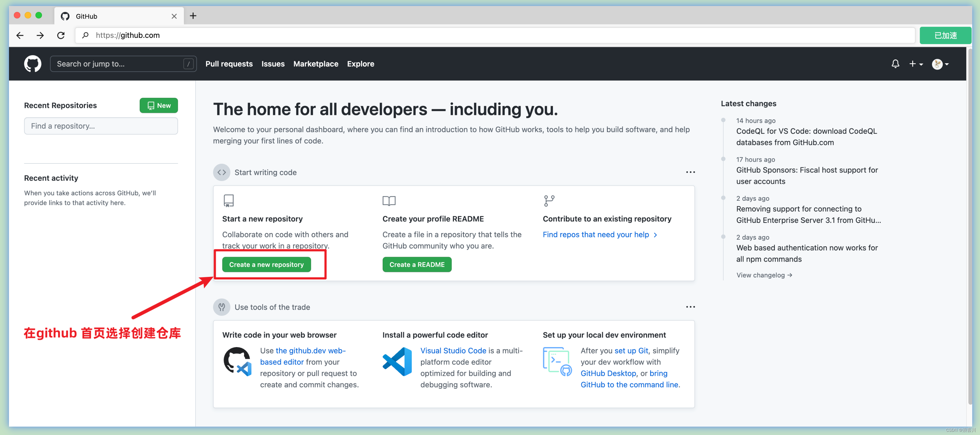Click the Visual Studio Code logo
The width and height of the screenshot is (980, 435).
tap(397, 361)
